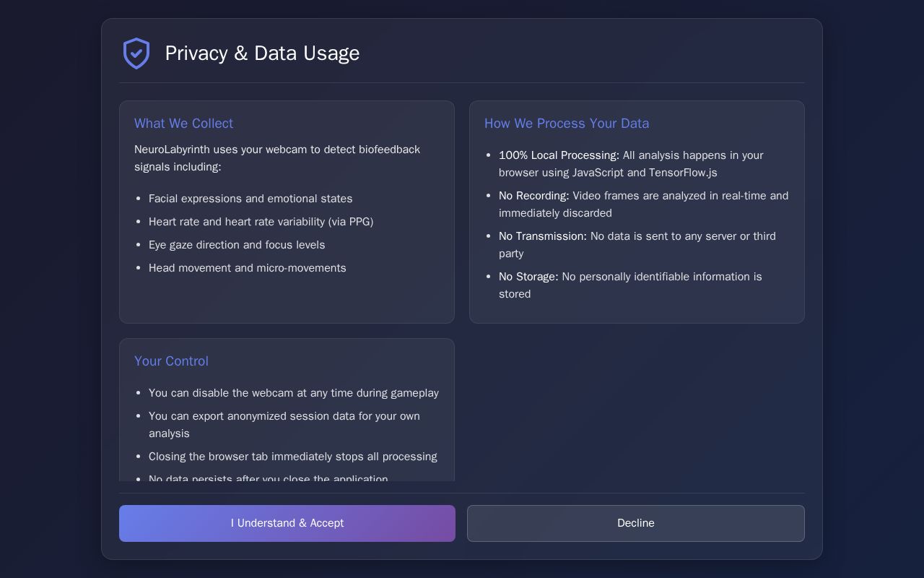
Task: Click 'Eye gaze direction and focus levels'
Action: point(237,245)
